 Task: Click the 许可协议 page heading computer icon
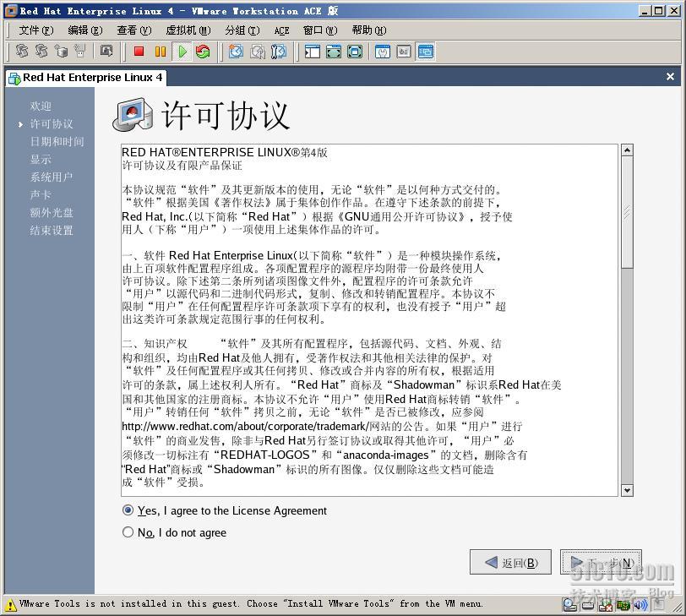133,115
